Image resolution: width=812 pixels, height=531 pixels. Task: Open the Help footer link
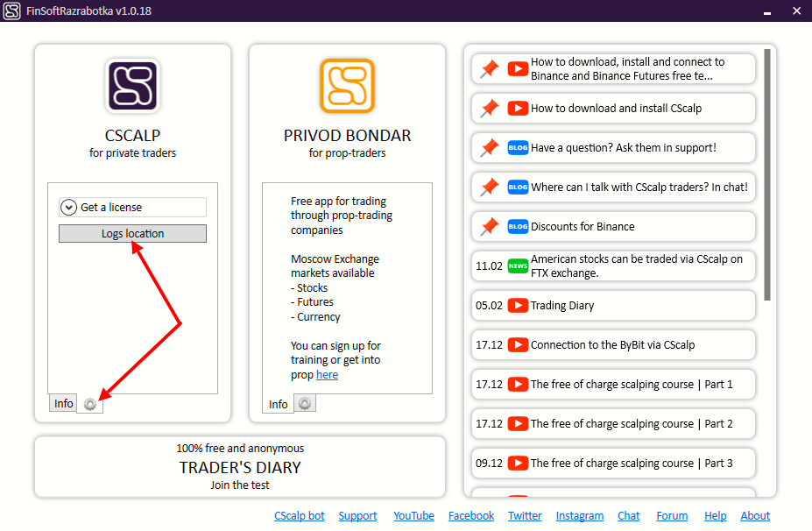(x=715, y=516)
